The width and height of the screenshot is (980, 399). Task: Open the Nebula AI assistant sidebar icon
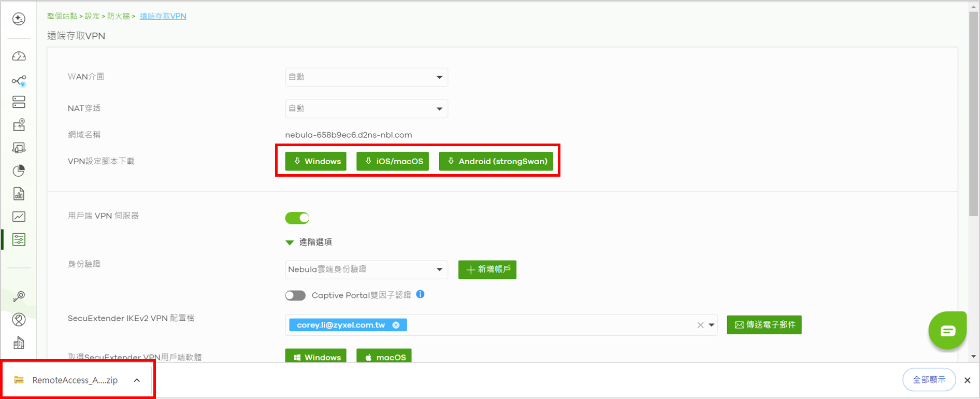[x=19, y=19]
